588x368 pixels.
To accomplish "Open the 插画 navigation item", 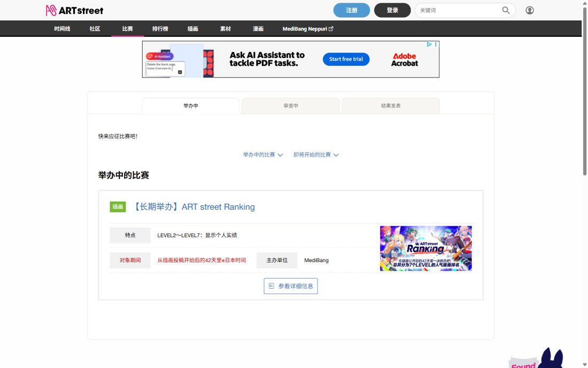I will pyautogui.click(x=193, y=29).
